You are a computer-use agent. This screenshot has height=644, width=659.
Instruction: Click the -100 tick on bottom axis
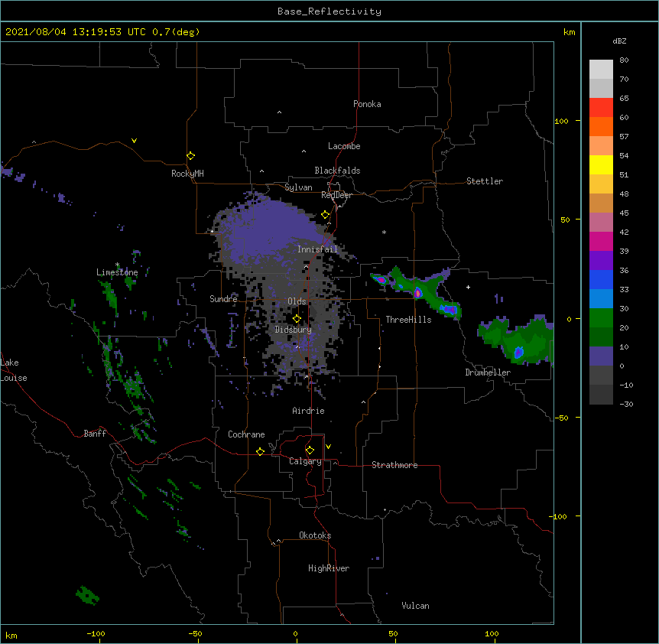96,633
